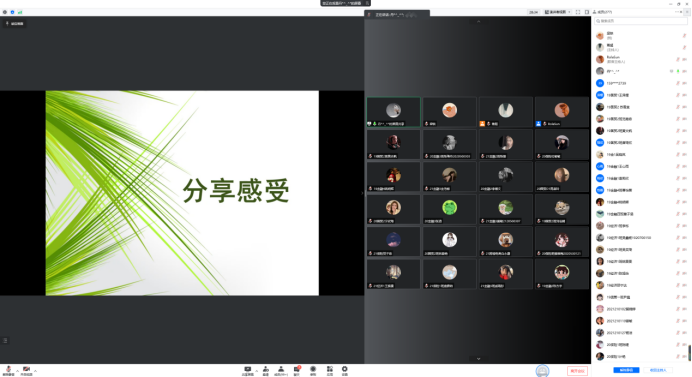Screen dimensions: 692x377
Task: Open the chat icon with red badge
Action: click(297, 371)
